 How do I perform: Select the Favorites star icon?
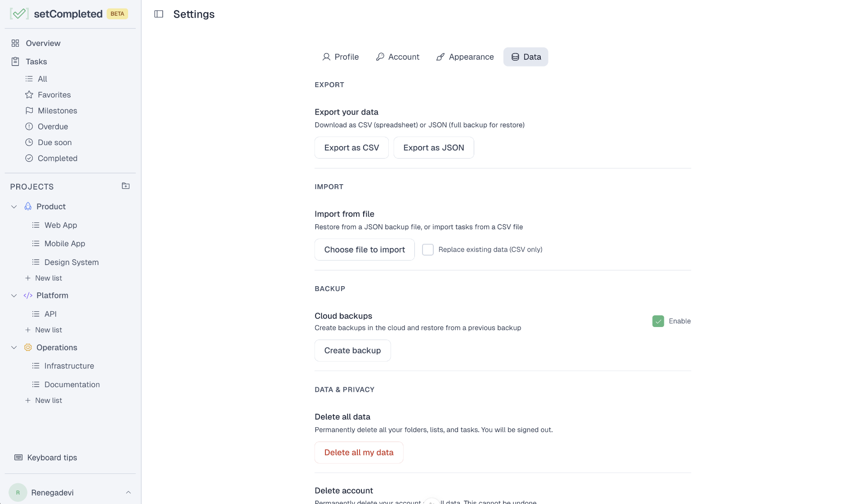coord(29,95)
